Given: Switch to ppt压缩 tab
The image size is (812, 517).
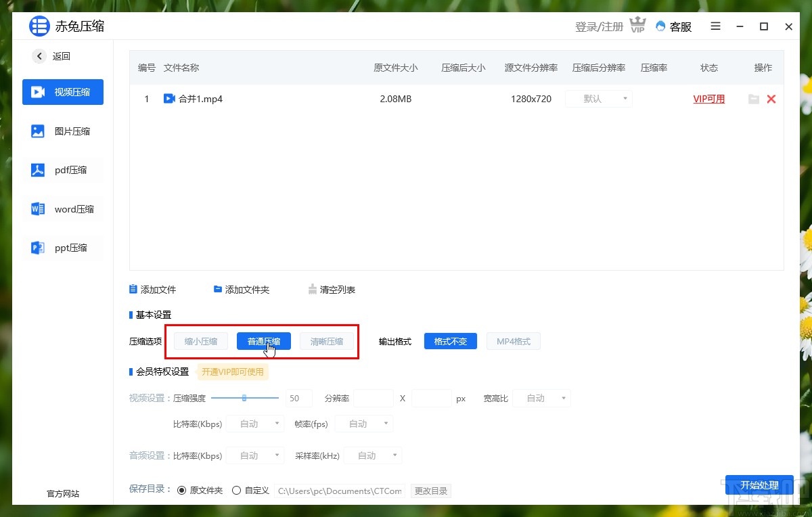Looking at the screenshot, I should 63,248.
